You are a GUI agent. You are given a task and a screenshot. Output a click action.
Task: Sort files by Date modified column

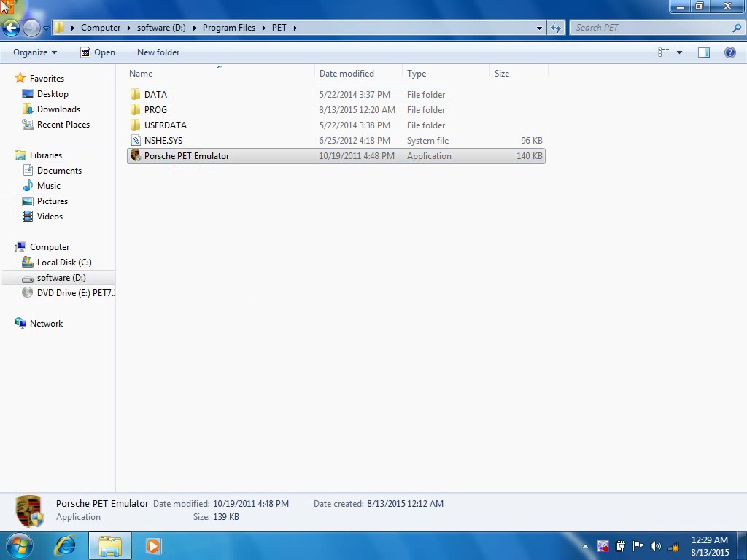pyautogui.click(x=347, y=74)
